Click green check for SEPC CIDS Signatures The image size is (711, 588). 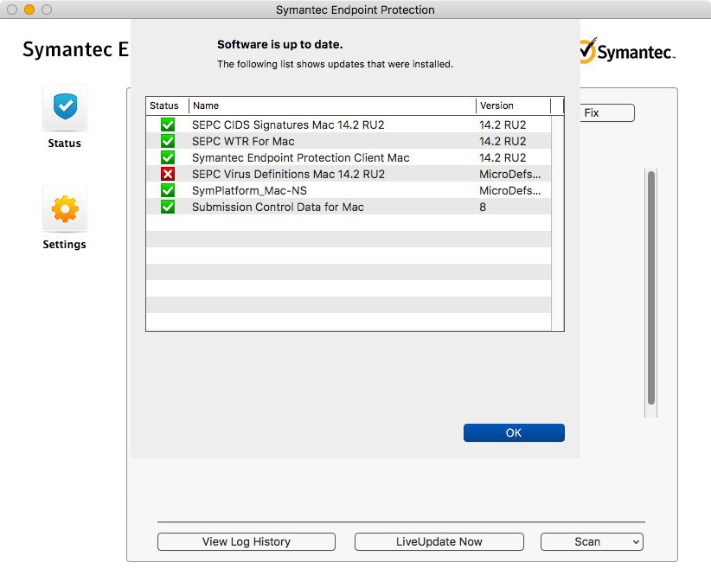click(168, 125)
